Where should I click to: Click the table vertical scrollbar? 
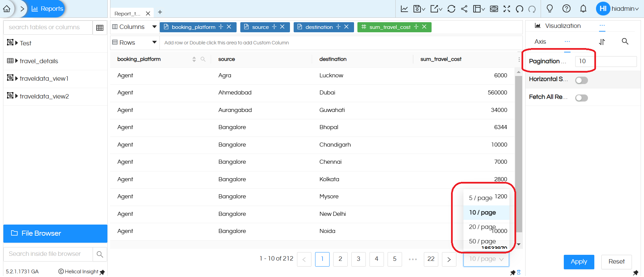point(518,154)
